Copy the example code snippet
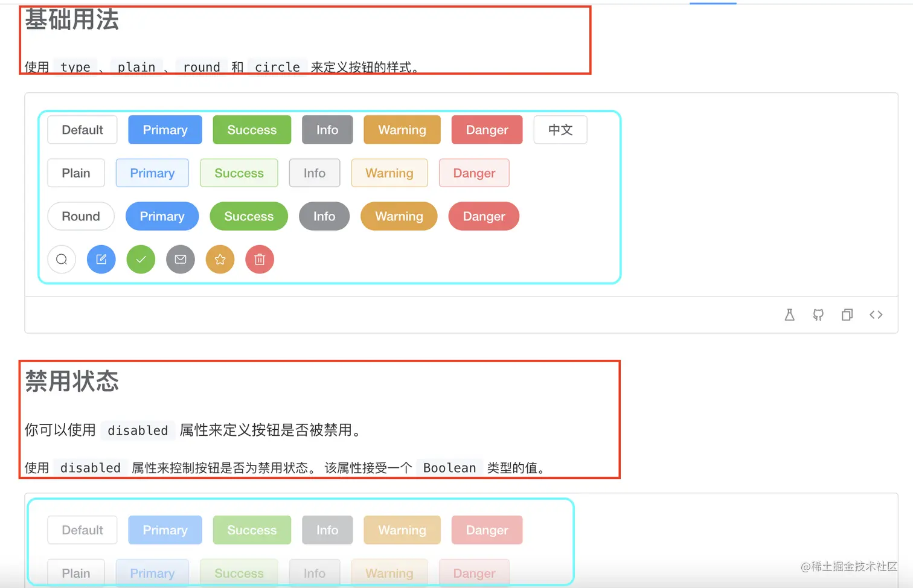This screenshot has height=588, width=913. coord(847,315)
